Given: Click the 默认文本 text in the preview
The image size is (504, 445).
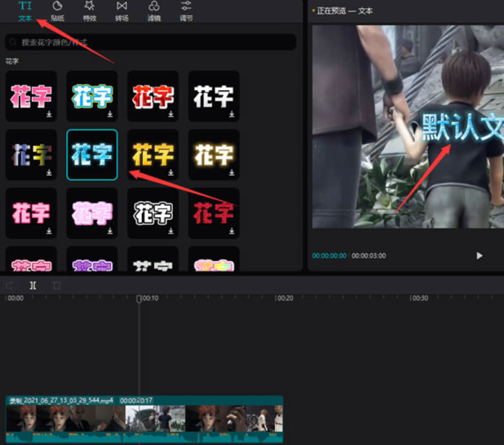Looking at the screenshot, I should (x=462, y=128).
